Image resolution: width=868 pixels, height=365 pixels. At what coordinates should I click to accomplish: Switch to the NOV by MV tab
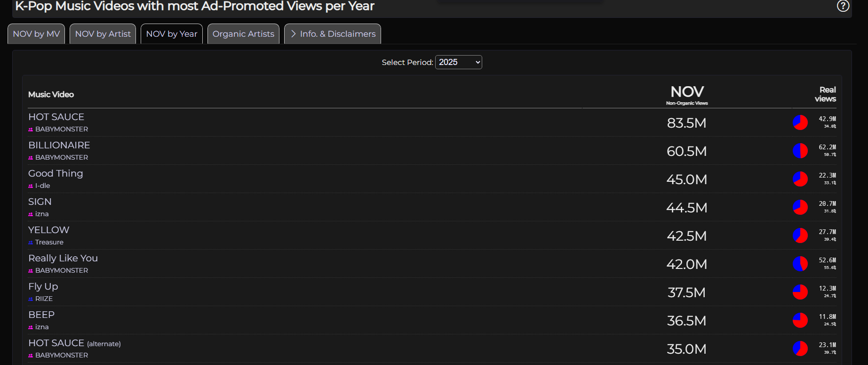pyautogui.click(x=36, y=34)
